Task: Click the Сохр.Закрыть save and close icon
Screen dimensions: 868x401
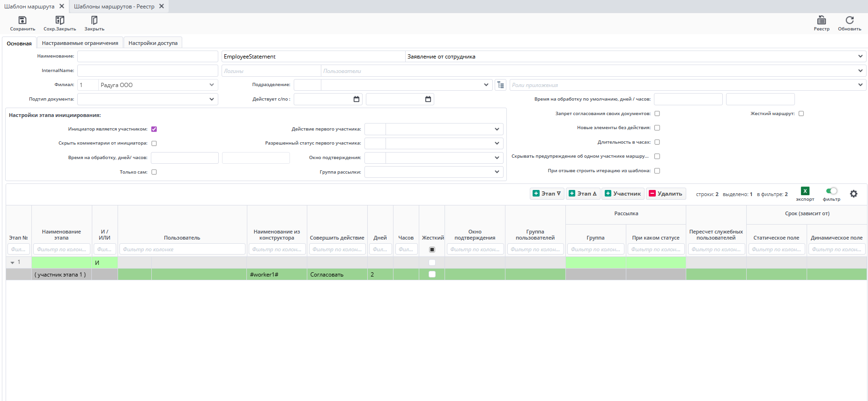Action: (59, 20)
